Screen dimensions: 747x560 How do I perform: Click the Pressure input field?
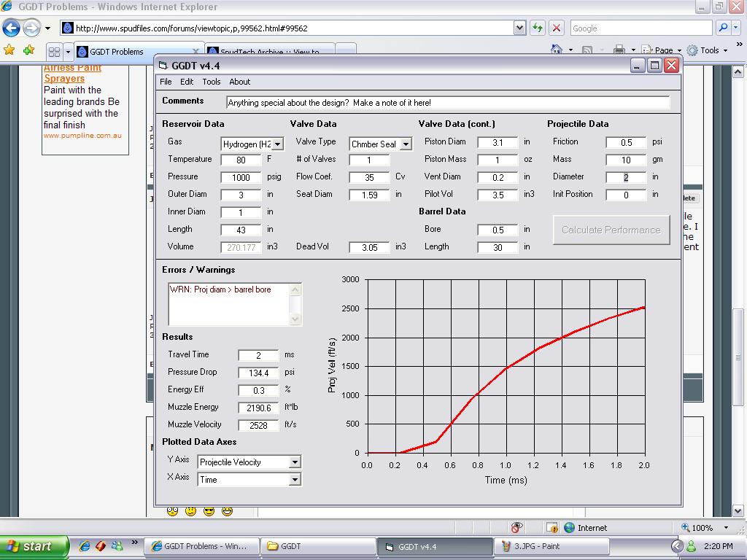point(241,177)
